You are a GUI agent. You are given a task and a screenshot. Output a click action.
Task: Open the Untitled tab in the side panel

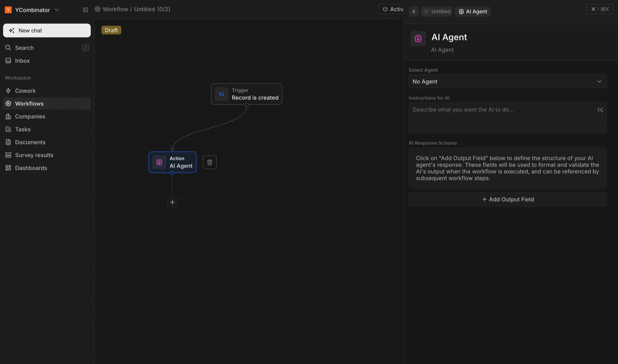pyautogui.click(x=437, y=12)
